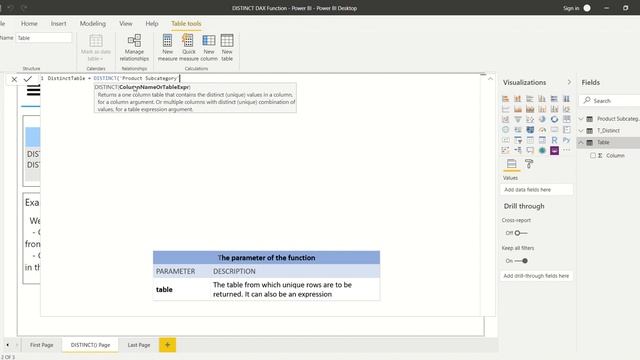
Task: Click the New table icon
Action: click(x=227, y=47)
